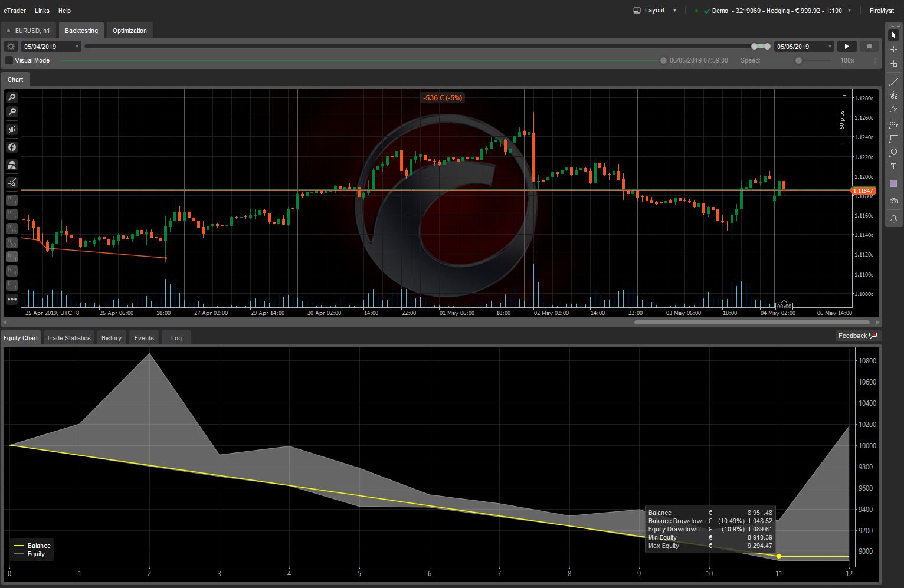The image size is (904, 588).
Task: Expand the Layout dropdown arrow
Action: click(675, 11)
